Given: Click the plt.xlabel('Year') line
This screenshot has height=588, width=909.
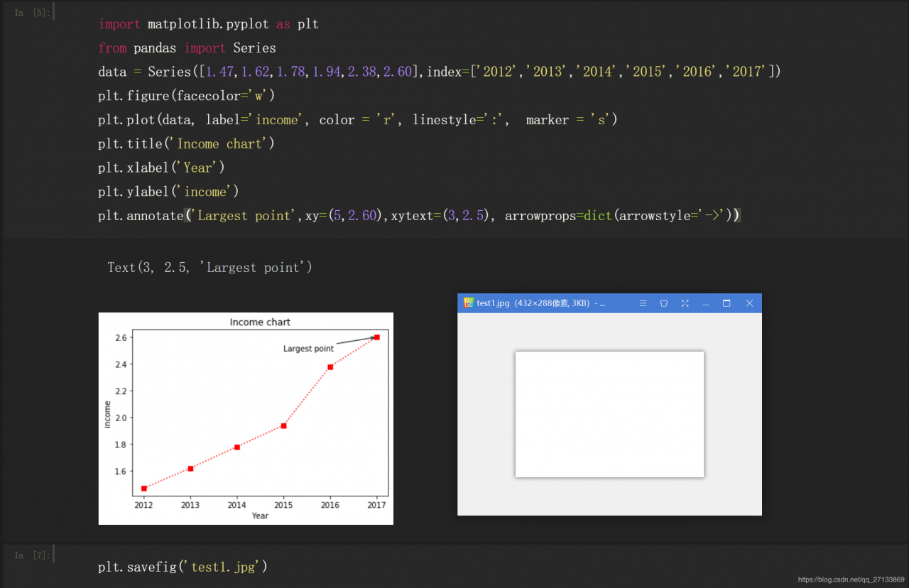Looking at the screenshot, I should point(162,168).
